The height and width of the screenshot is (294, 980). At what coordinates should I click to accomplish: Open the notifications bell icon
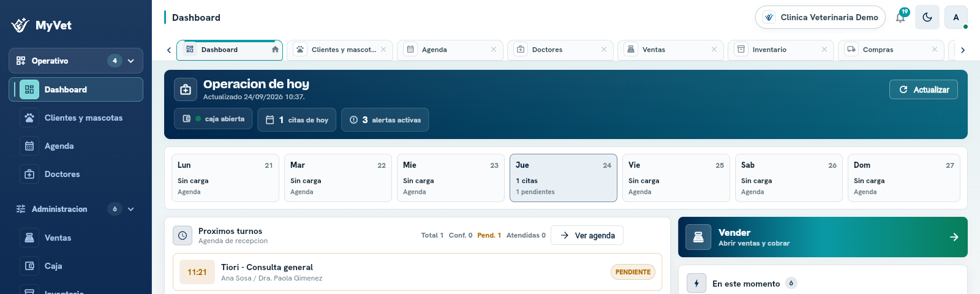pos(900,17)
